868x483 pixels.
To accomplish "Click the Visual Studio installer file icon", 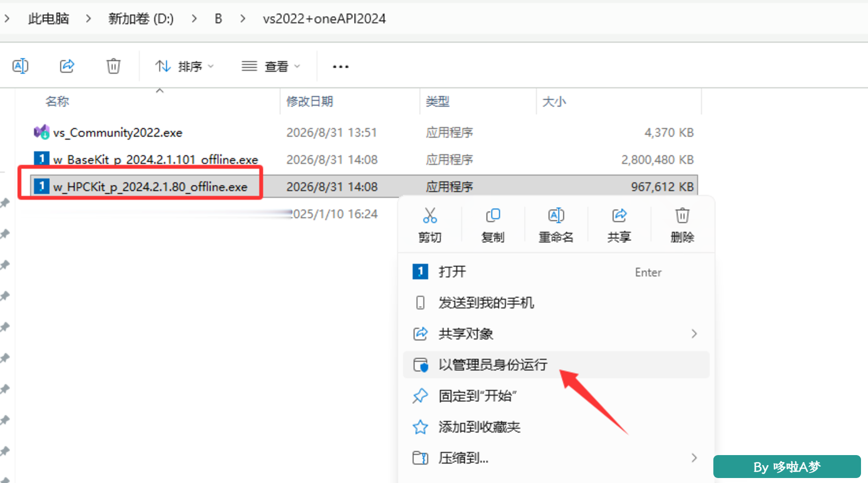I will pos(41,132).
